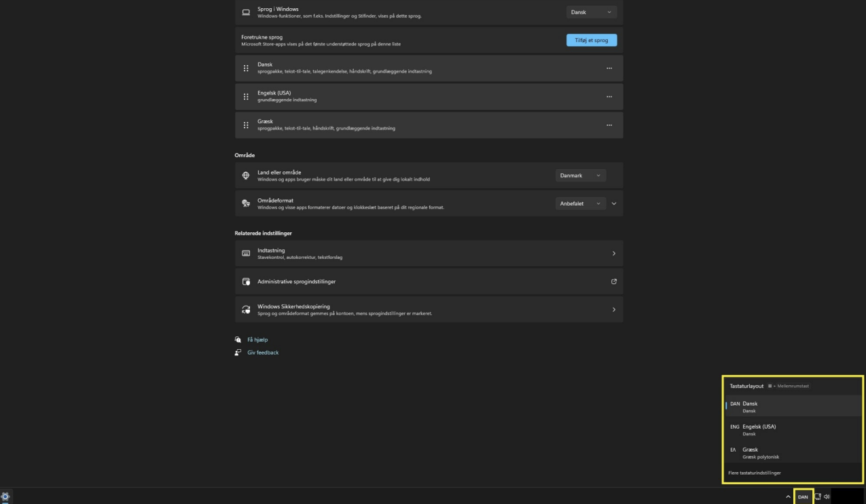
Task: Open the Områdeformat Anbefalet dropdown
Action: (580, 204)
